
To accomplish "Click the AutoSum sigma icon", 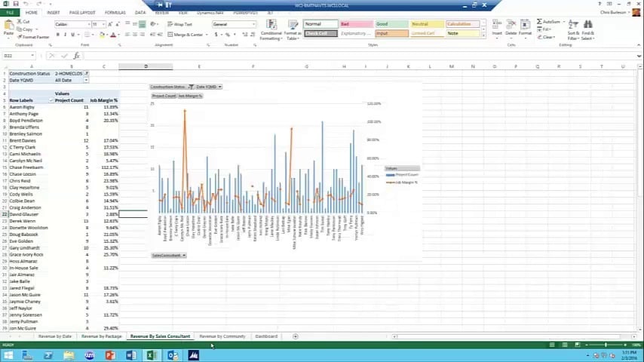I will click(539, 21).
